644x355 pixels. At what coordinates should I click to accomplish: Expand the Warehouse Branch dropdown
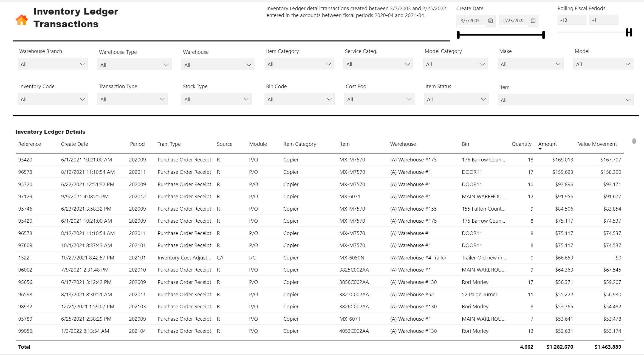pos(53,64)
